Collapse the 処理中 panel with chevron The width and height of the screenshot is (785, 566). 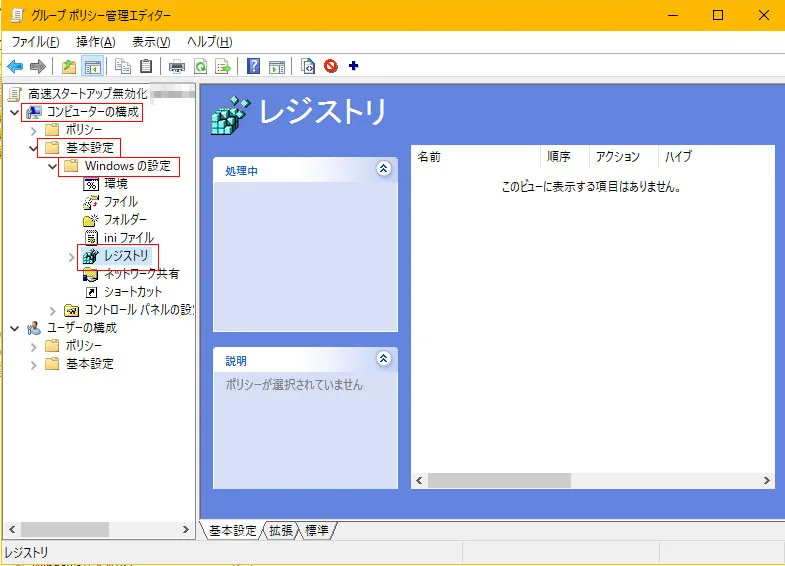point(383,170)
